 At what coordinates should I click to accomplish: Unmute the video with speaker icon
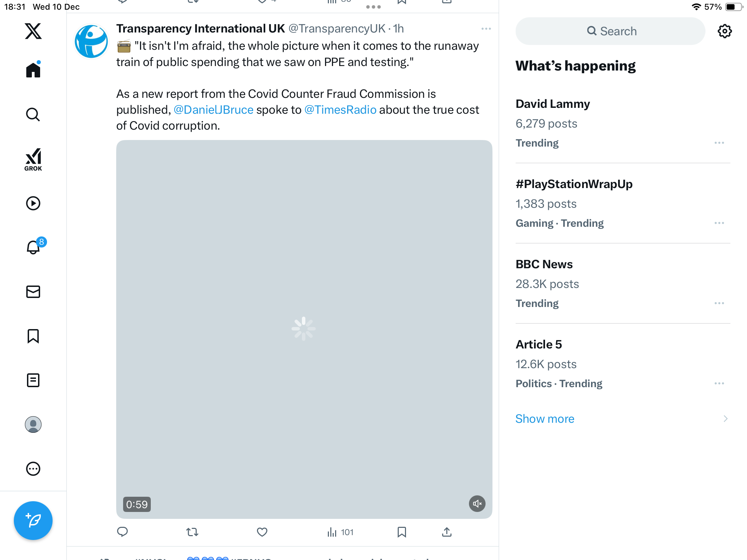[x=477, y=504]
